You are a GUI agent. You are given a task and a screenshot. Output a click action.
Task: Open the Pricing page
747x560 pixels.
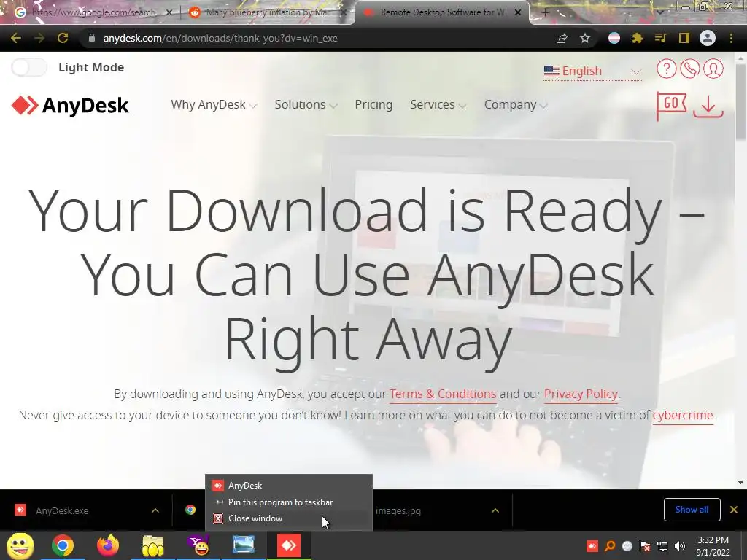click(373, 105)
